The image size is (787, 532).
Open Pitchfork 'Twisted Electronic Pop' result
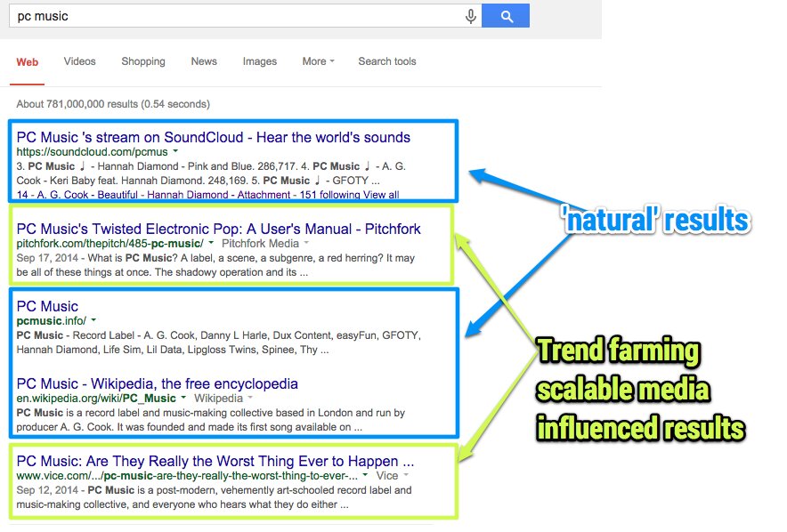coord(218,230)
